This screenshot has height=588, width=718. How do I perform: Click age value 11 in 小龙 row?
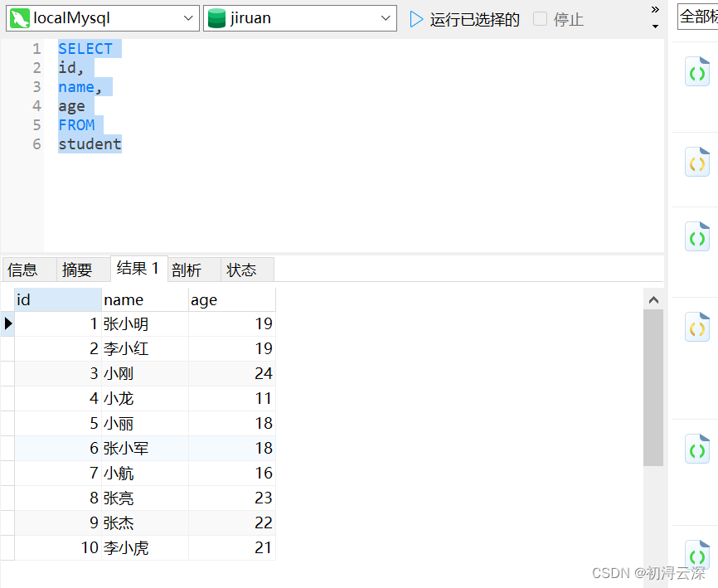pos(231,398)
